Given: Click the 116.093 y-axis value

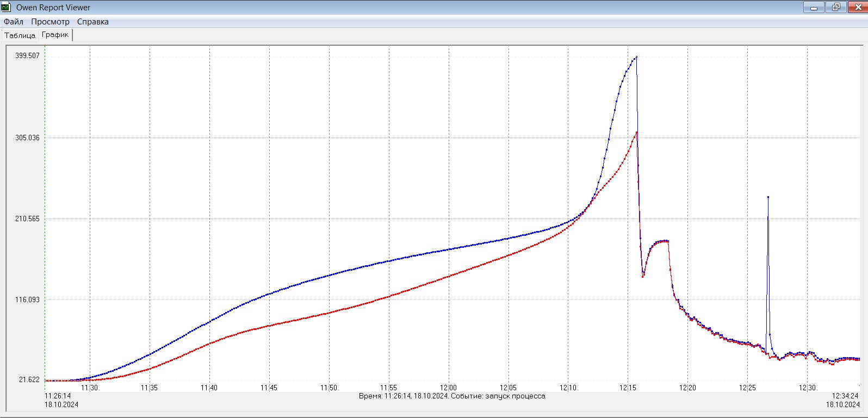Looking at the screenshot, I should tap(27, 300).
